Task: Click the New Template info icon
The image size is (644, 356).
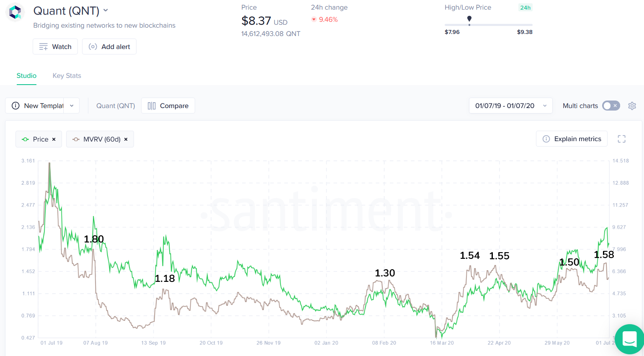Action: tap(15, 106)
